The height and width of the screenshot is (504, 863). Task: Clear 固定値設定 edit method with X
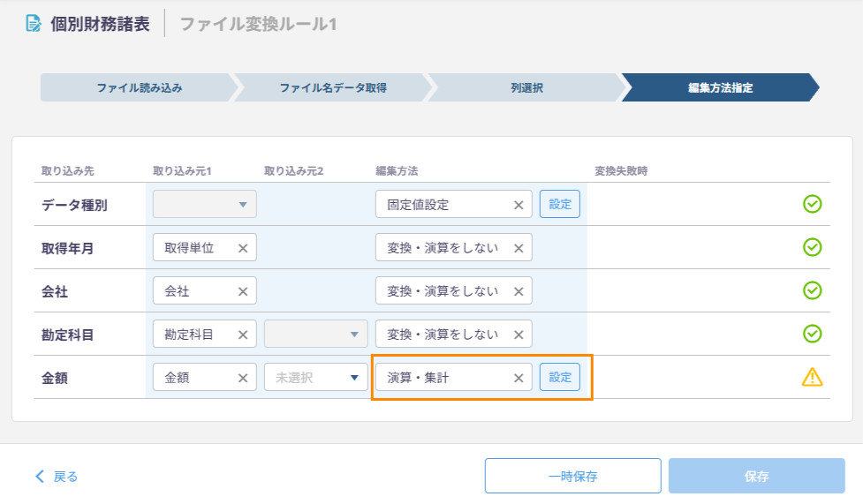click(x=519, y=206)
